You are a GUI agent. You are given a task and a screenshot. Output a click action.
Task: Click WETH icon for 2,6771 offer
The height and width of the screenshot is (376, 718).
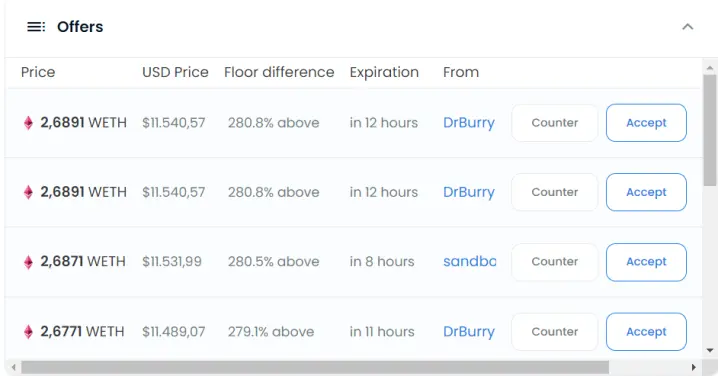(x=28, y=332)
